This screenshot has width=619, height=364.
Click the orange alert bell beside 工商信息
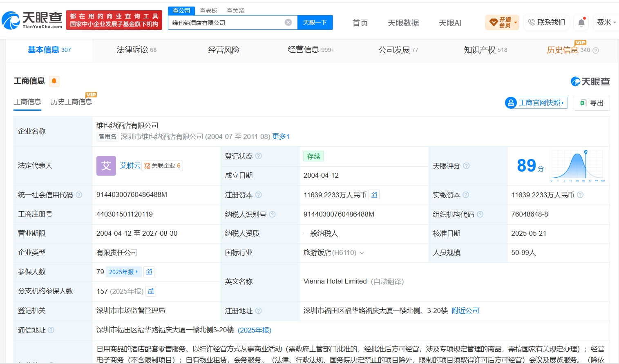(54, 81)
